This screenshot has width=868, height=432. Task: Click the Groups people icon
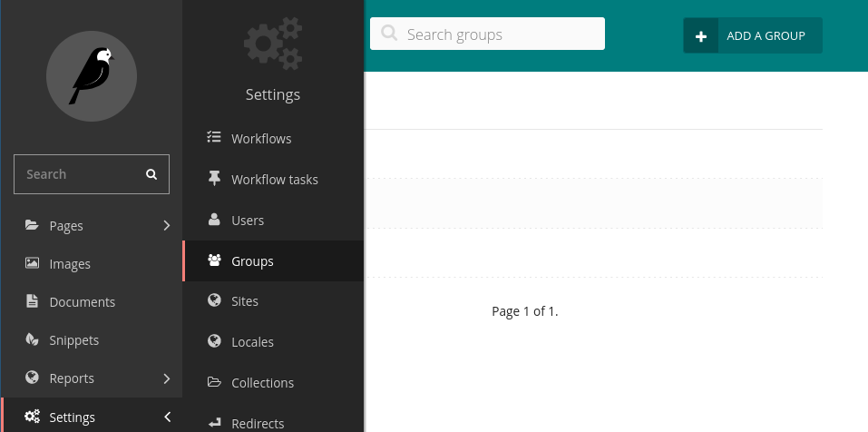tap(214, 260)
